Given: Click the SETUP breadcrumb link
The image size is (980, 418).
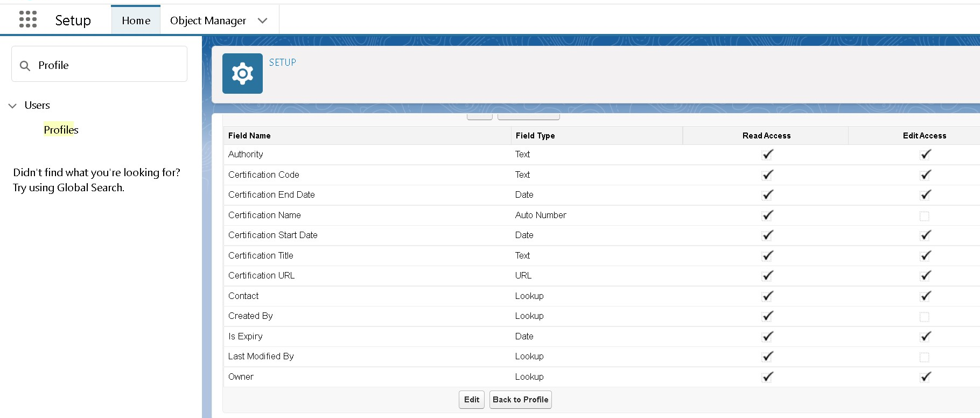Looking at the screenshot, I should click(x=283, y=62).
